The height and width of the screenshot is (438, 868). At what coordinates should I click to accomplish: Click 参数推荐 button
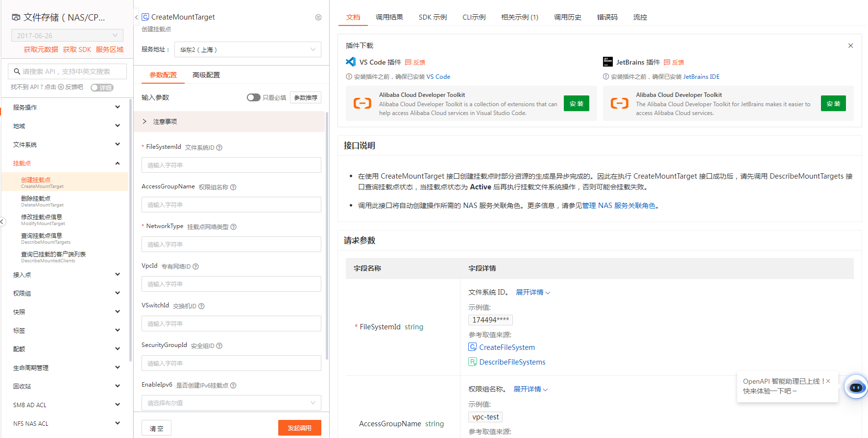(306, 97)
